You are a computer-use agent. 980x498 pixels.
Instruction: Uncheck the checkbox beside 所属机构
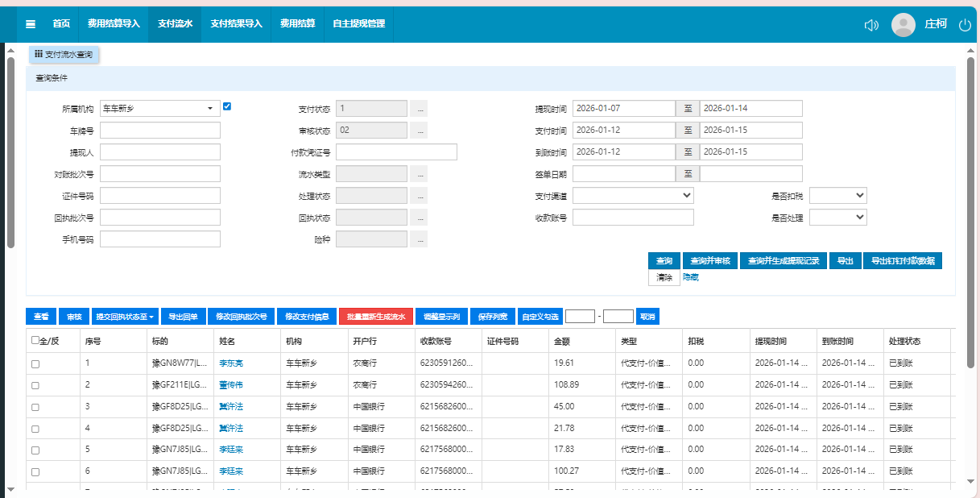pos(227,106)
